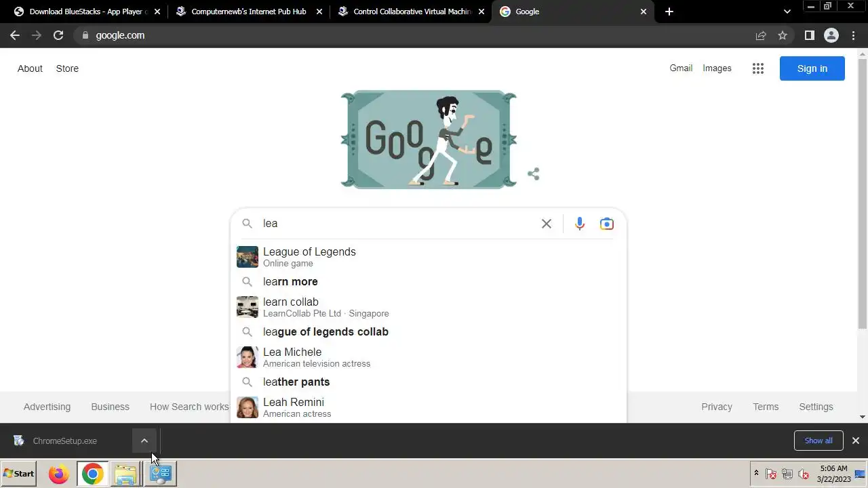Reload the page with the refresh icon
The height and width of the screenshot is (488, 868).
tap(58, 35)
